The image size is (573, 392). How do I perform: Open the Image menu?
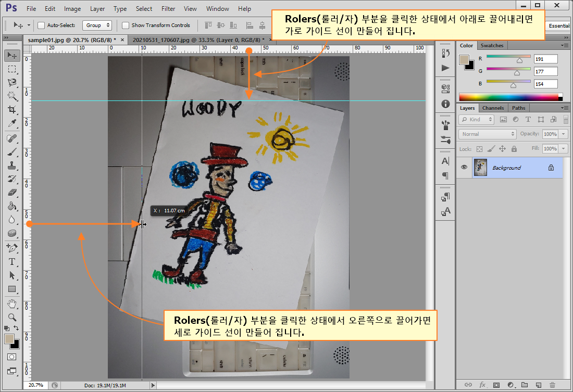pos(72,9)
